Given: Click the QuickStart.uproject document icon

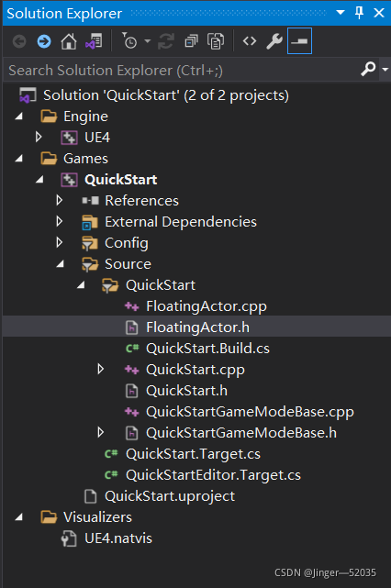Looking at the screenshot, I should coord(91,496).
